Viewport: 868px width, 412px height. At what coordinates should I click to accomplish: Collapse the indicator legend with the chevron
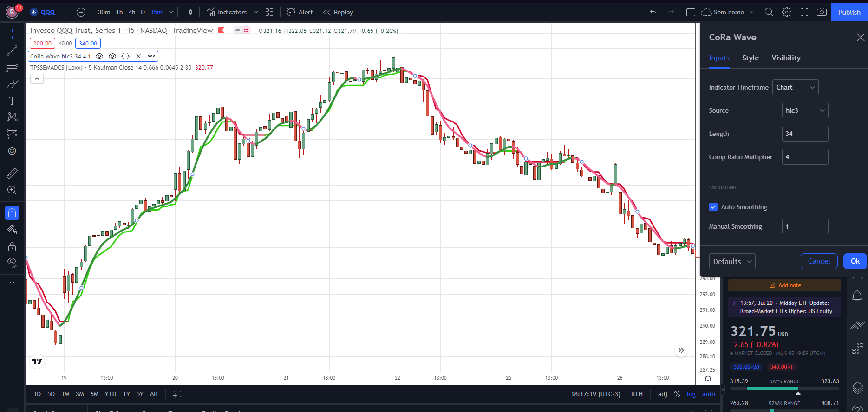point(37,78)
